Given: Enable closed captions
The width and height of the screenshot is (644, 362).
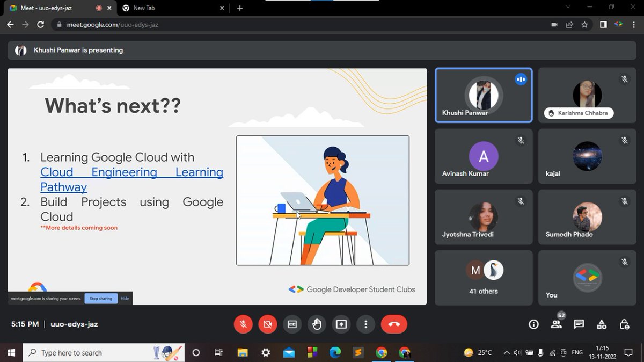Looking at the screenshot, I should pos(292,324).
